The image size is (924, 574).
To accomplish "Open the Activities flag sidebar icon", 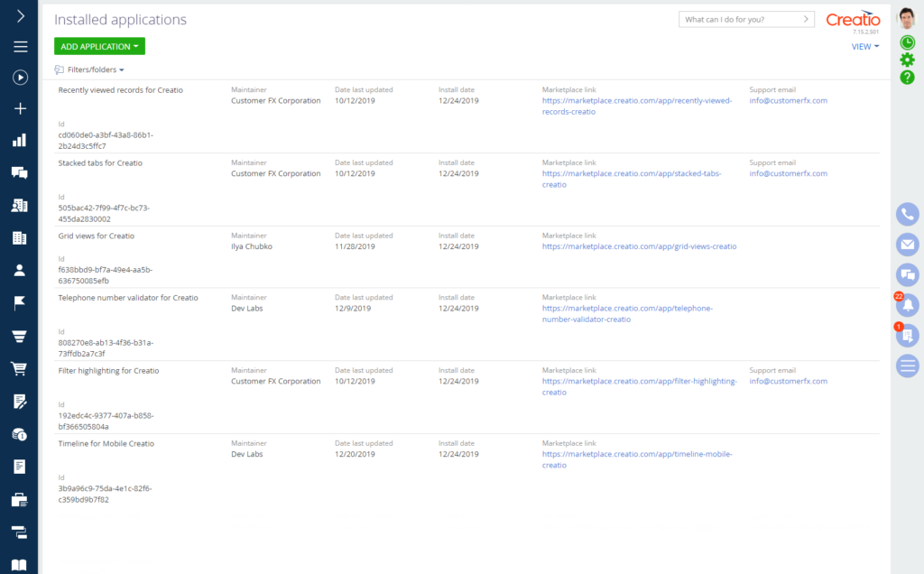I will [x=20, y=303].
